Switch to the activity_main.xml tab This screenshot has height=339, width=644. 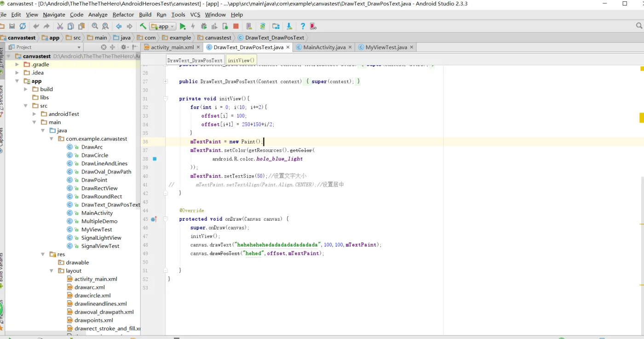[x=172, y=47]
